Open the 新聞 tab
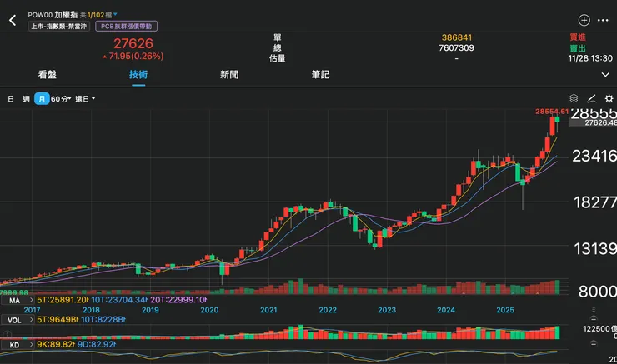 [229, 75]
